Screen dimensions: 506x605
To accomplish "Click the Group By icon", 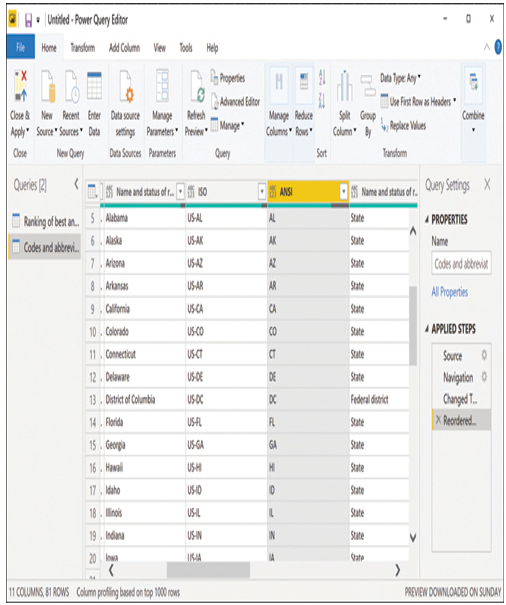I will click(368, 86).
